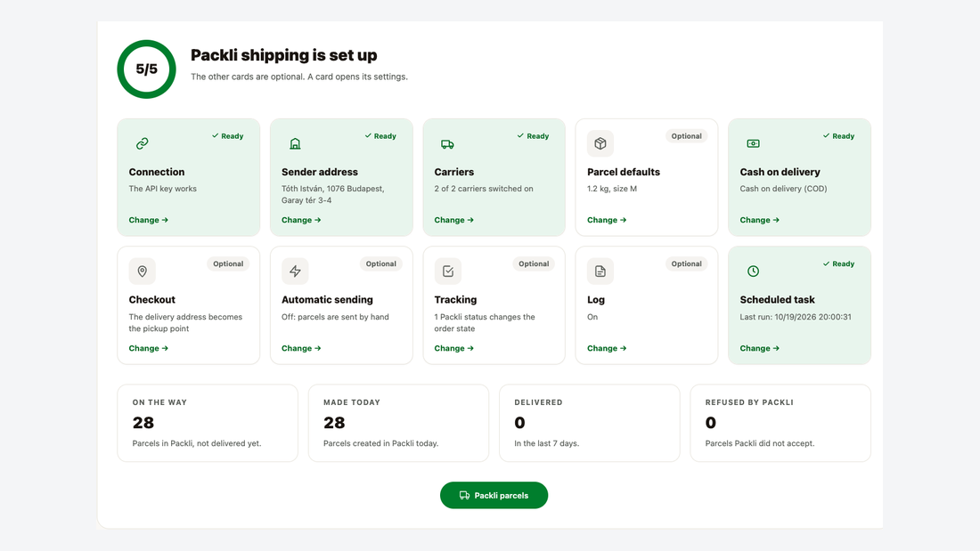Click 'Parcels Packli did not accept.' text
This screenshot has width=980, height=551.
click(x=760, y=443)
